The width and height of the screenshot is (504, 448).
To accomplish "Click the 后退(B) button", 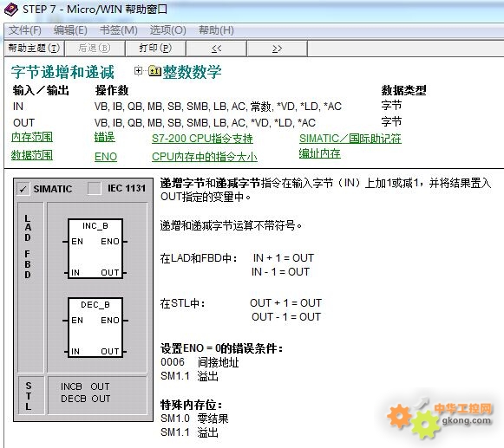I will 95,49.
